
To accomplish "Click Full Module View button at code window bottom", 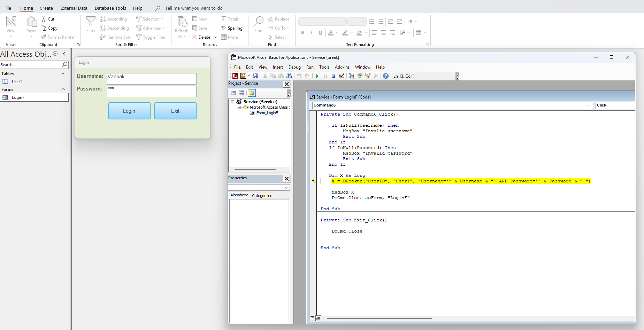I will [318, 318].
